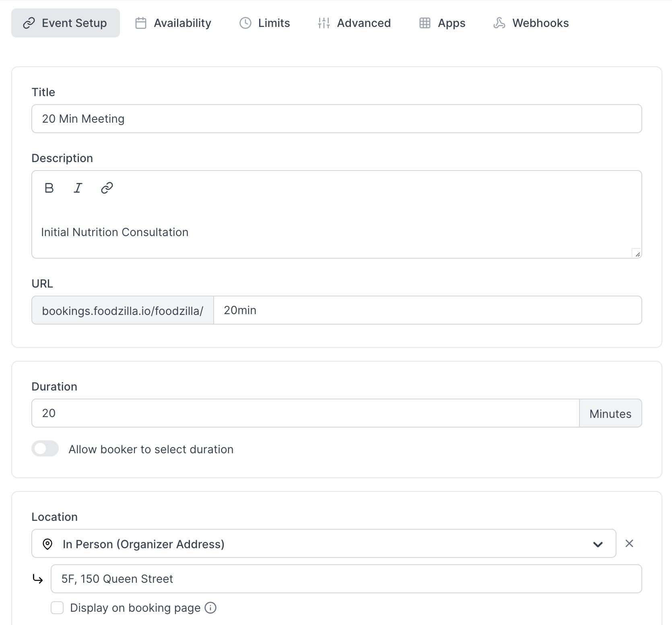Insert a link in description

[107, 188]
